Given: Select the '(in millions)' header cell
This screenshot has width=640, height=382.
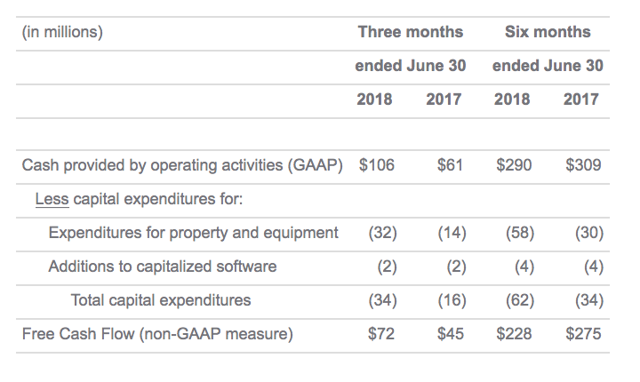Looking at the screenshot, I should coord(62,32).
